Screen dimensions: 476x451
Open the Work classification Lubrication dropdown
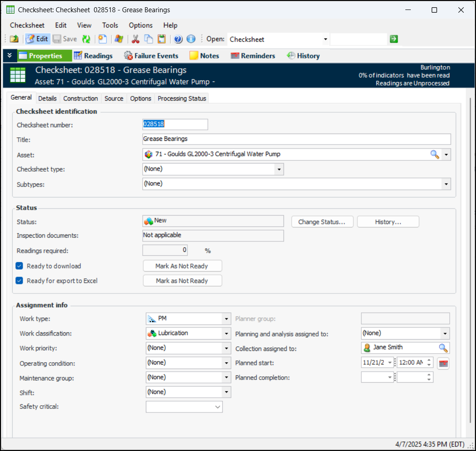tap(226, 334)
